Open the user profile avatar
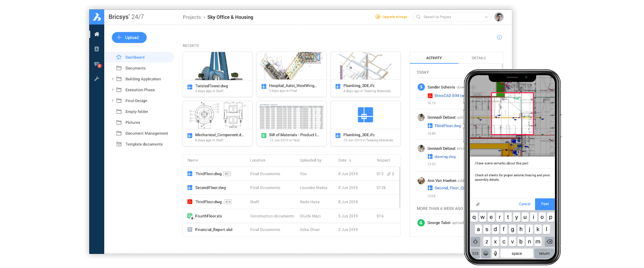This screenshot has height=268, width=644. [499, 17]
